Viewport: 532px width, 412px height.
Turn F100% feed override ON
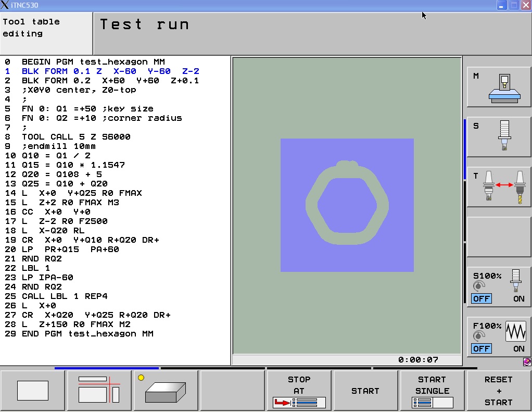pyautogui.click(x=518, y=348)
